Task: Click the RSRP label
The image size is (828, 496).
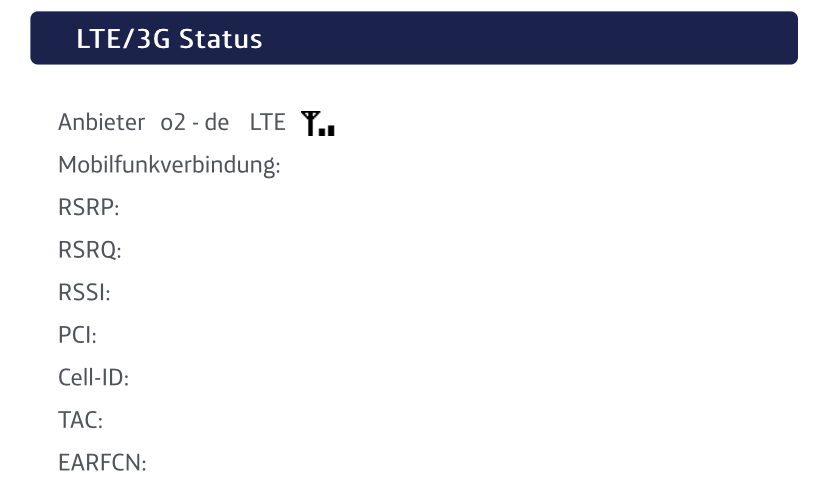Action: (x=89, y=208)
